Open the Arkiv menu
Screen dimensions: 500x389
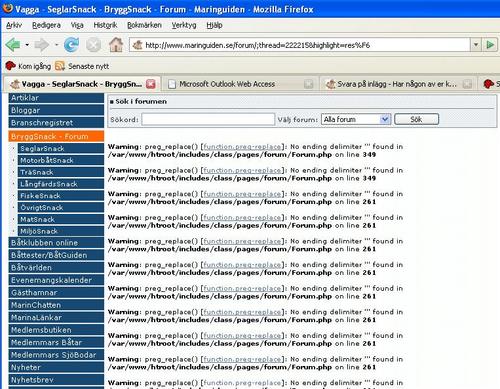pyautogui.click(x=14, y=25)
